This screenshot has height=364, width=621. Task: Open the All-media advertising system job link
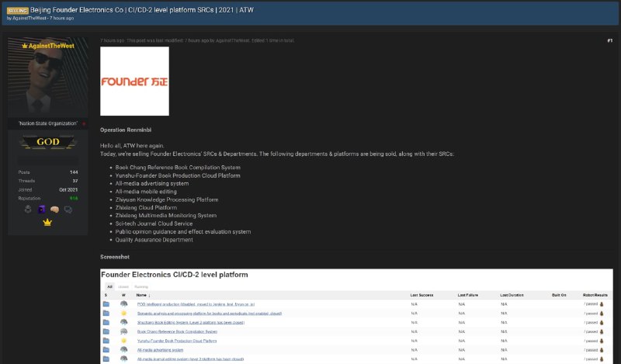click(160, 350)
